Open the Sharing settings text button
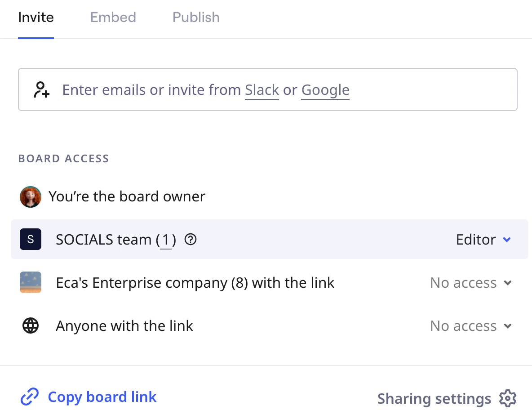 (x=434, y=399)
